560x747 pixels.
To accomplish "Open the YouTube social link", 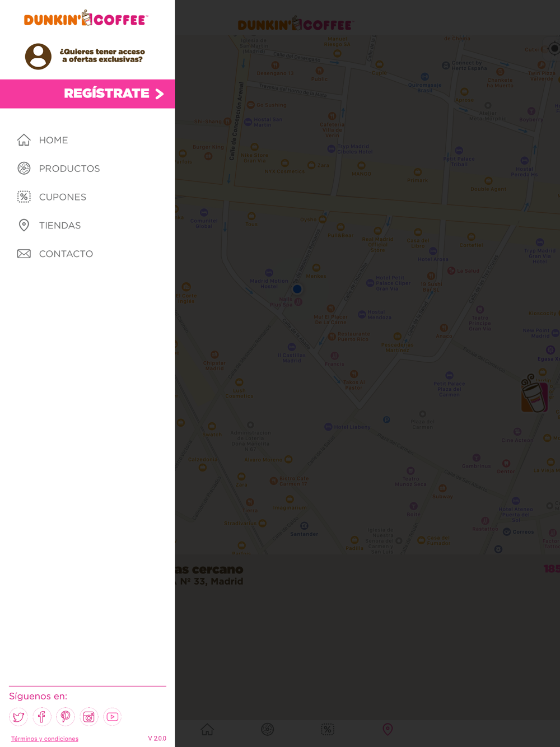I will tap(113, 717).
